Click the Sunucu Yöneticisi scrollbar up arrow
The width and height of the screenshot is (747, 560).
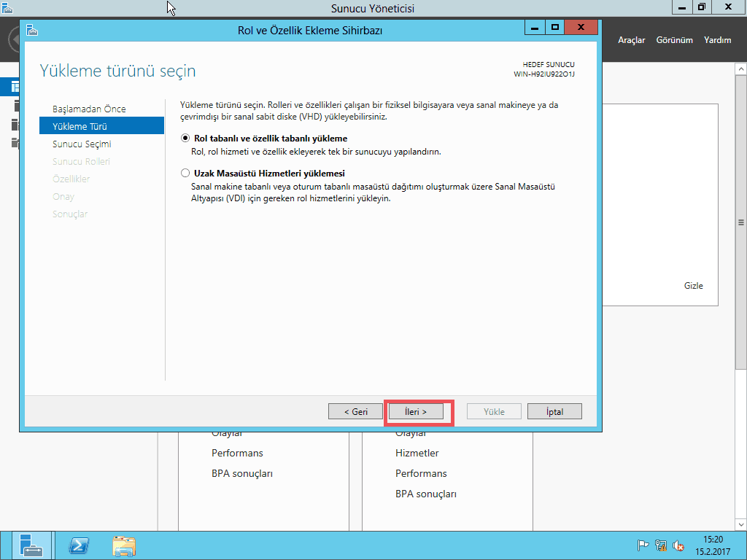click(x=741, y=69)
